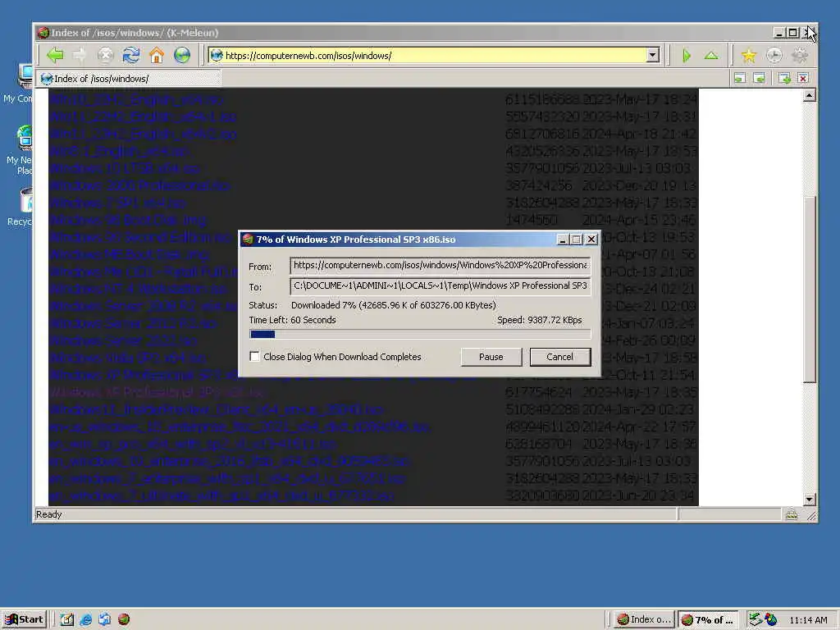The height and width of the screenshot is (630, 840).
Task: Enable Close Dialog When Download Completes
Action: 255,357
